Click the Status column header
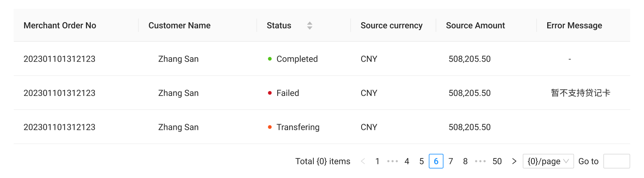Screen dimensions: 644x178 pyautogui.click(x=279, y=26)
